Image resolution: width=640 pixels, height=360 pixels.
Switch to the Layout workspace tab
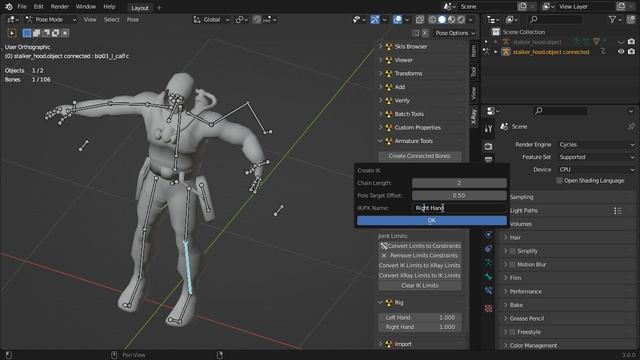tap(140, 8)
